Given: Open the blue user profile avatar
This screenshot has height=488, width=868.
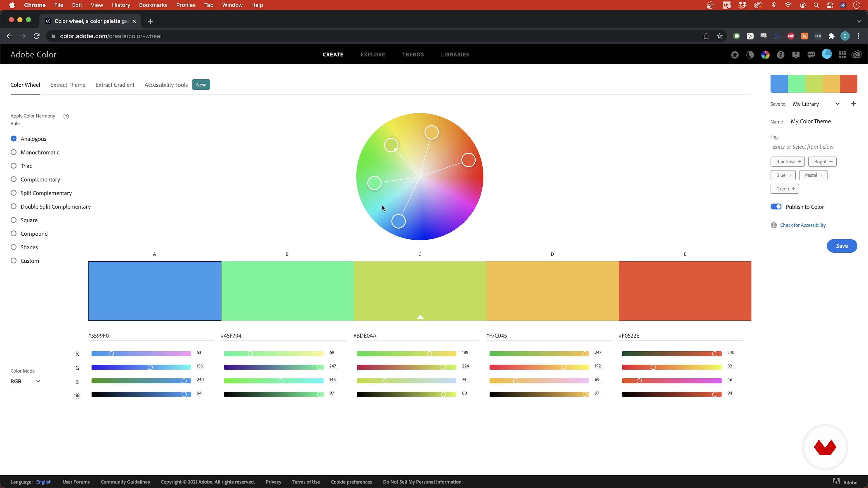Looking at the screenshot, I should pyautogui.click(x=827, y=54).
